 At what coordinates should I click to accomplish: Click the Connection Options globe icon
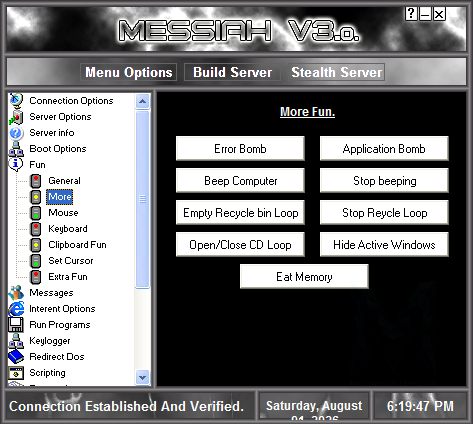click(16, 100)
